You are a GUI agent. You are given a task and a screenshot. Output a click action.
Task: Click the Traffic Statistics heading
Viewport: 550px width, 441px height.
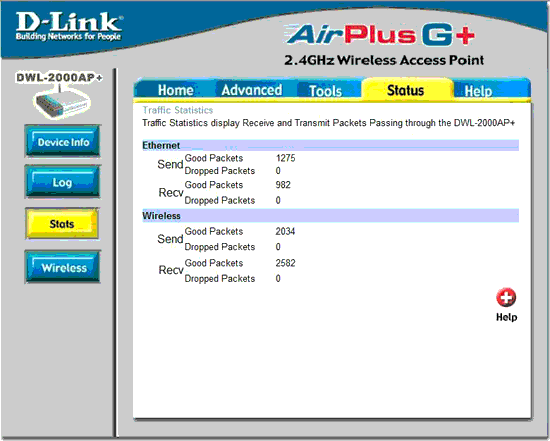pos(177,110)
